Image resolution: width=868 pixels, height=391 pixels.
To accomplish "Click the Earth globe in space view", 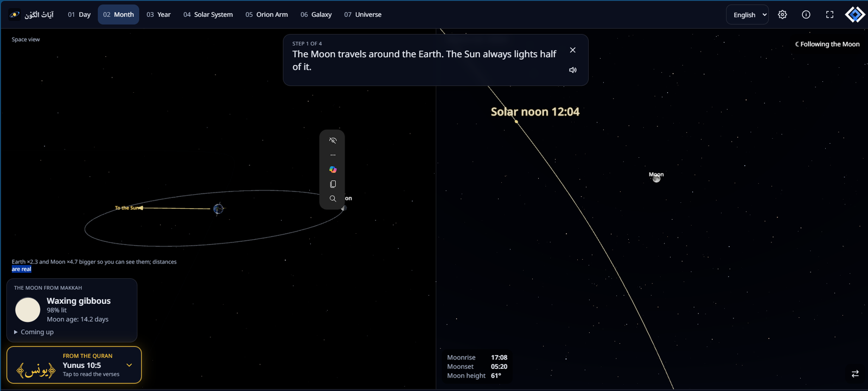I will pyautogui.click(x=218, y=208).
